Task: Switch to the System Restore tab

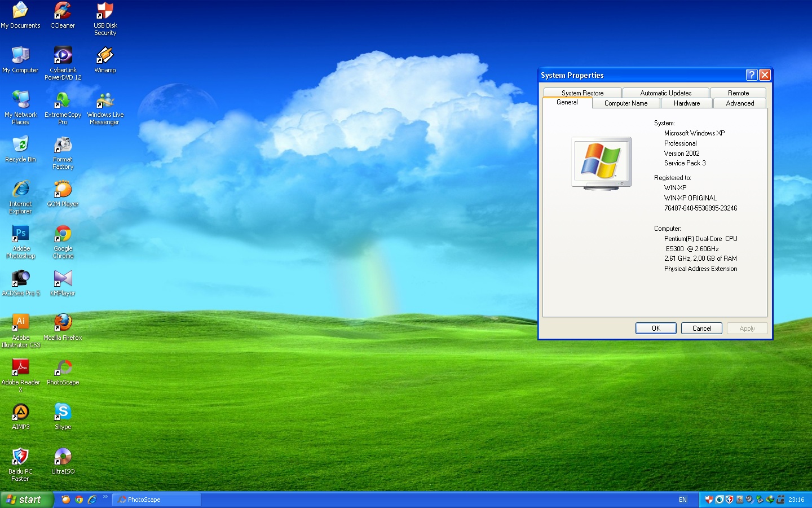Action: point(582,93)
